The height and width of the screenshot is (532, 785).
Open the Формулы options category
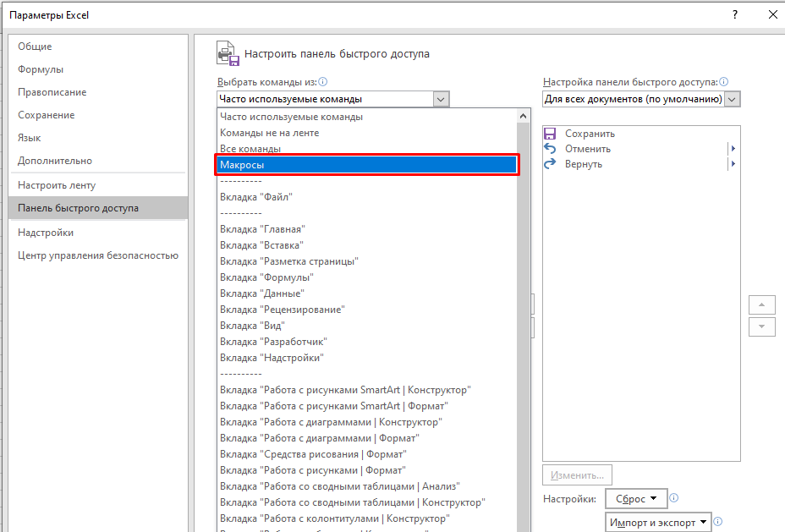pos(41,69)
